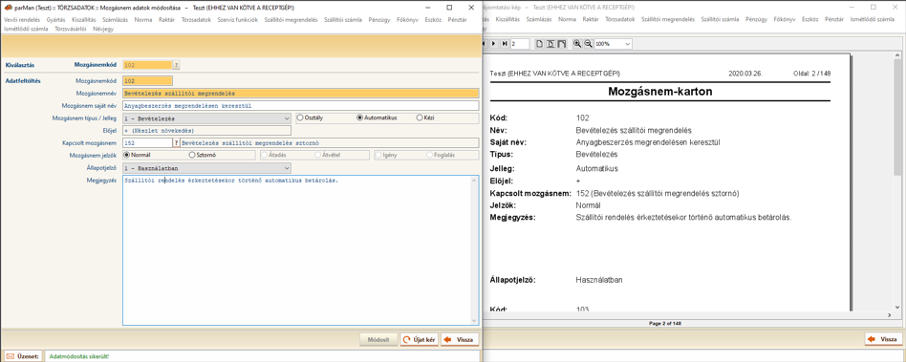Open the Névjegy menu
This screenshot has width=906, height=362.
pos(103,28)
